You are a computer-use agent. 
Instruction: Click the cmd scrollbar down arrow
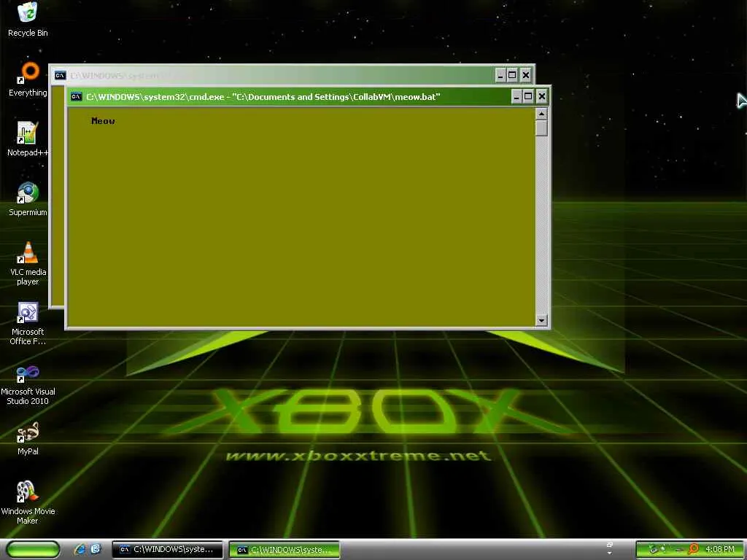point(541,320)
